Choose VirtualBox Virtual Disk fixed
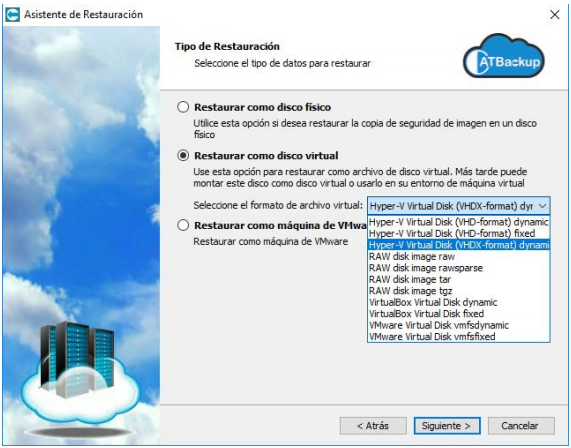571x448 pixels. 458,314
